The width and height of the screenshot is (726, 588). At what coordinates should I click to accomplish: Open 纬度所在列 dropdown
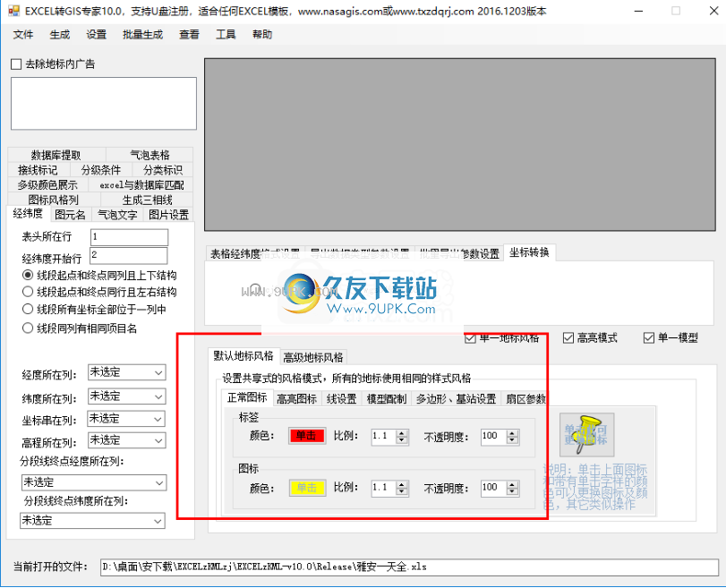[x=127, y=396]
